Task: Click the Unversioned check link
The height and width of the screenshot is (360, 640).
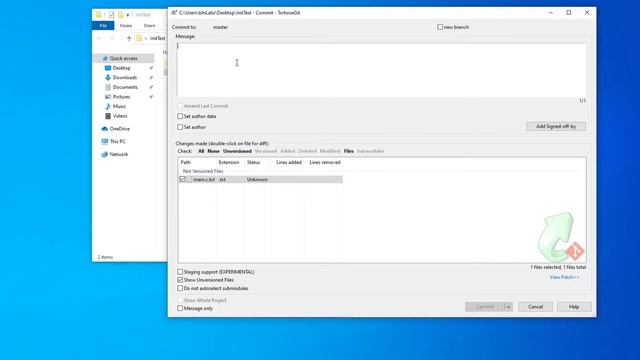Action: [237, 151]
